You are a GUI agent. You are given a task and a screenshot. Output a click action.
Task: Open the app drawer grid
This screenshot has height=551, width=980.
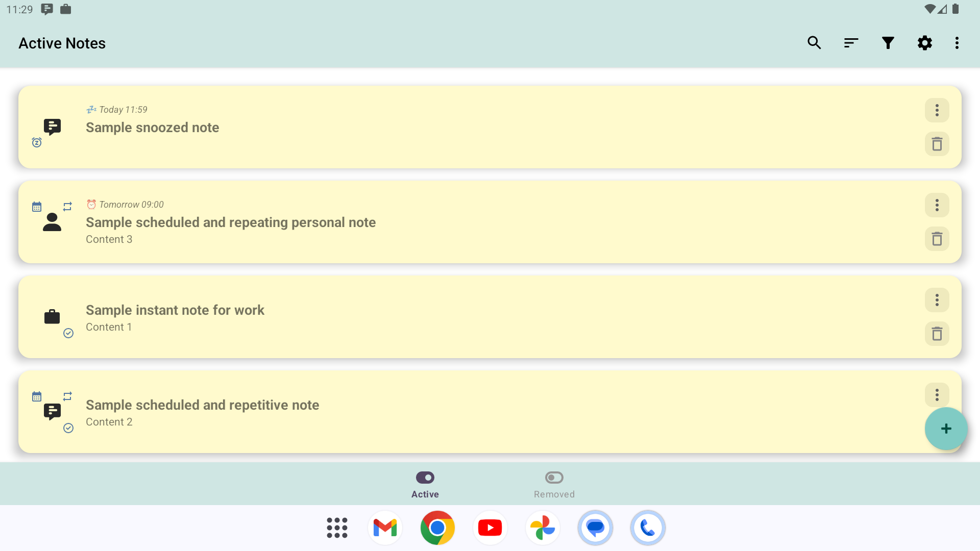[x=337, y=528]
